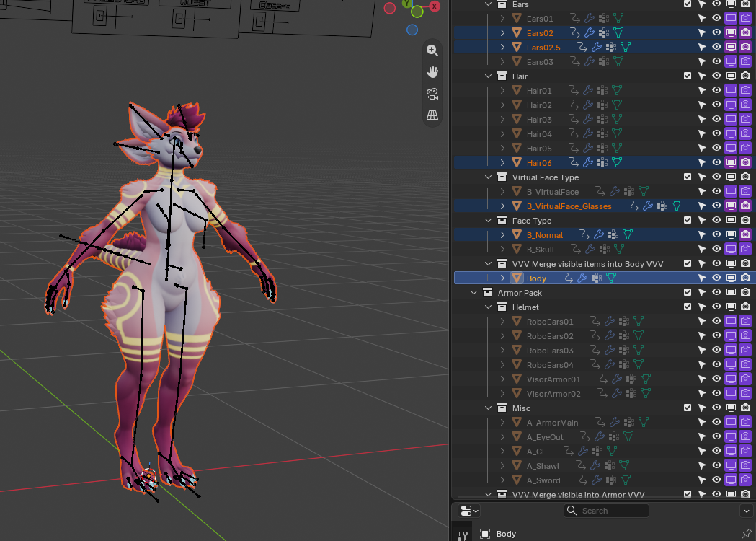Uncheck the Face Type collection checkbox
Viewport: 756px width, 541px height.
click(688, 220)
